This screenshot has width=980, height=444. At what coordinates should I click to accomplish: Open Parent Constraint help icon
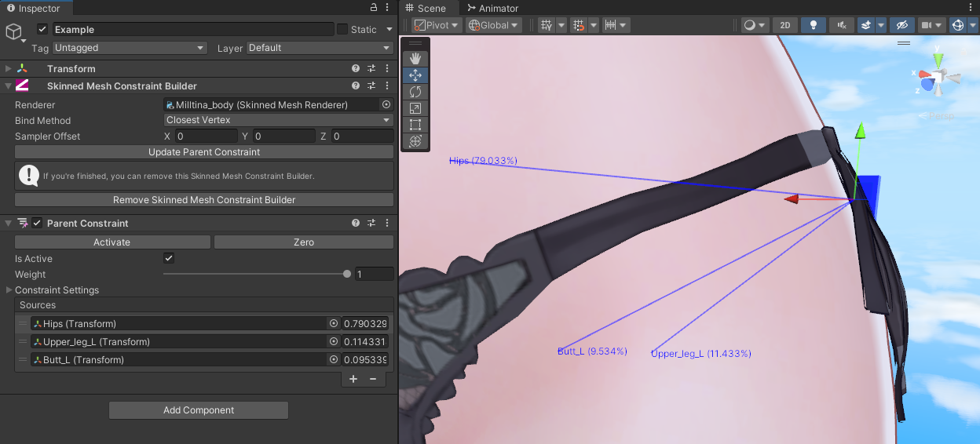pyautogui.click(x=356, y=224)
